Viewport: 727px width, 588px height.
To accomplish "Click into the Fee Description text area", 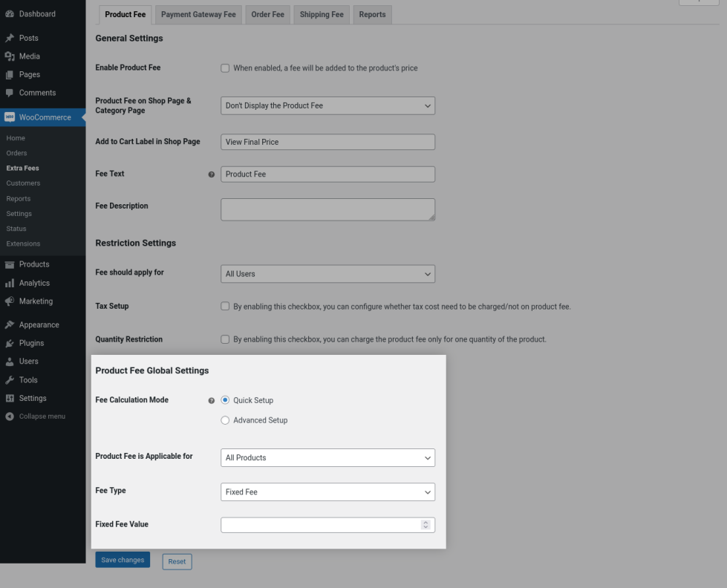I will pyautogui.click(x=327, y=209).
